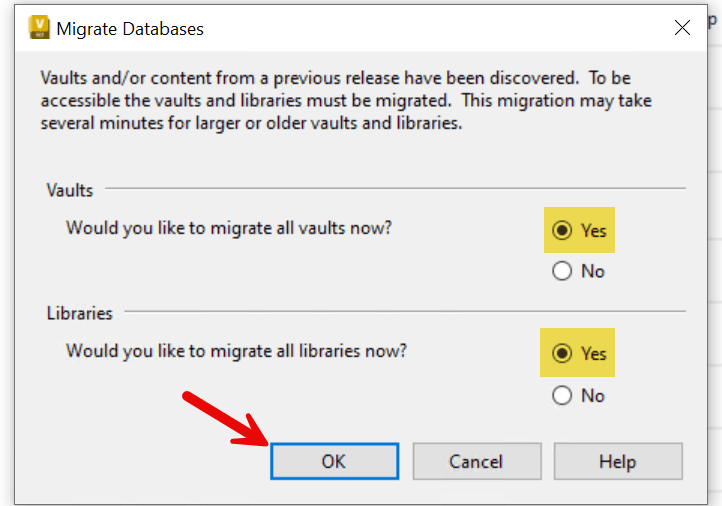Select Yes to migrate all vaults

pyautogui.click(x=562, y=230)
